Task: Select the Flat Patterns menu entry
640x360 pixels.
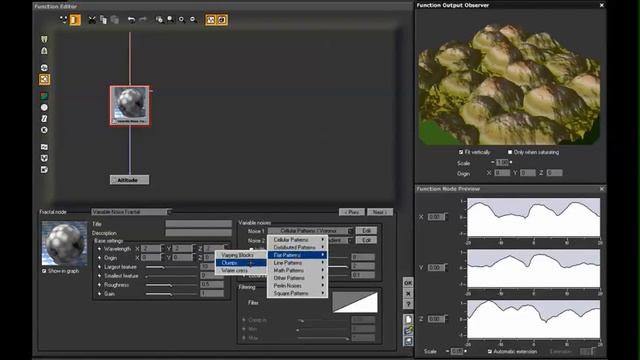Action: [x=297, y=255]
